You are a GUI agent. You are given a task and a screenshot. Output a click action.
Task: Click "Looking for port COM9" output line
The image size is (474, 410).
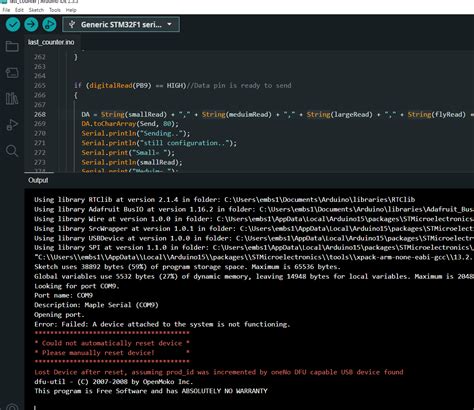pos(77,286)
